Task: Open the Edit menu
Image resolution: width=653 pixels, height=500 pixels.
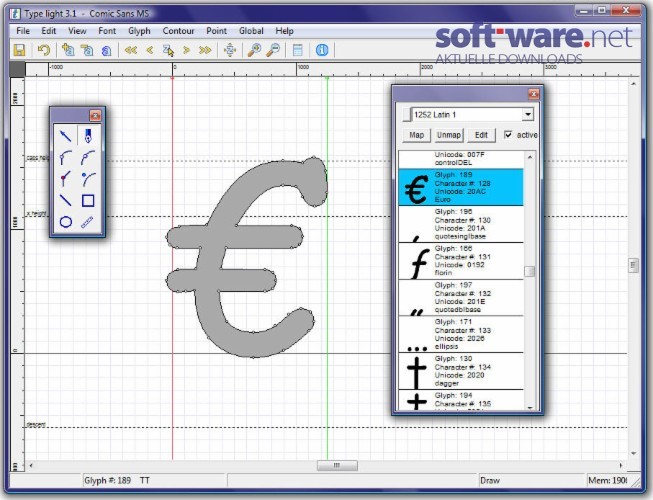Action: coord(48,31)
